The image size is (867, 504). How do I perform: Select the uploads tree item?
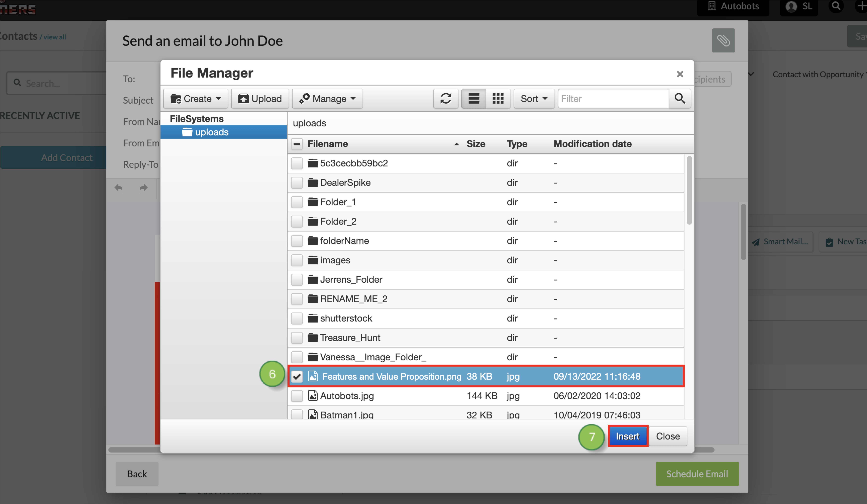point(224,132)
